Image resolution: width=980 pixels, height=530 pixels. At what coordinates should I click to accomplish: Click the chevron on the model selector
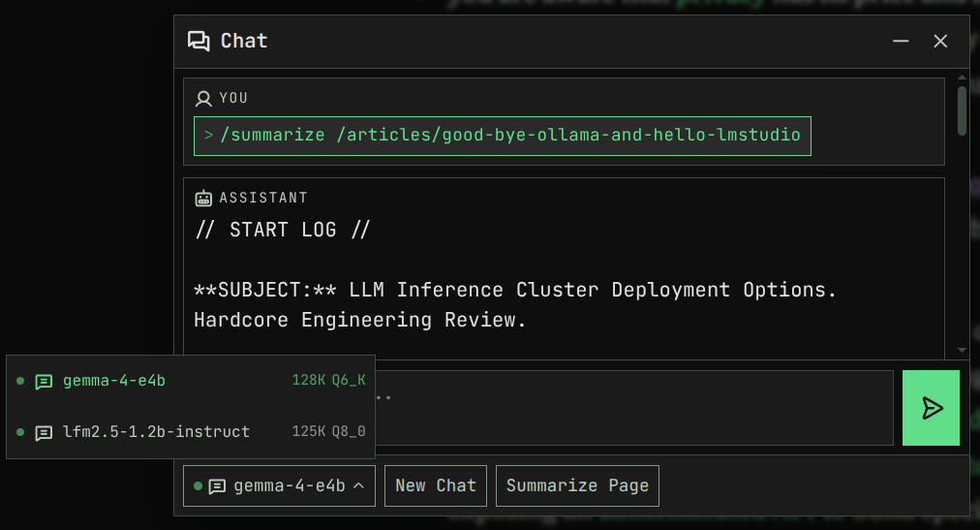click(358, 485)
